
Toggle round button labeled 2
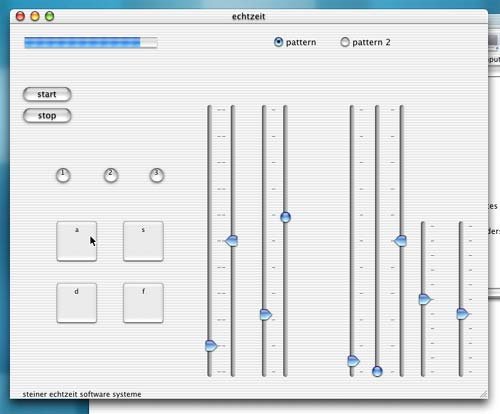(x=111, y=175)
